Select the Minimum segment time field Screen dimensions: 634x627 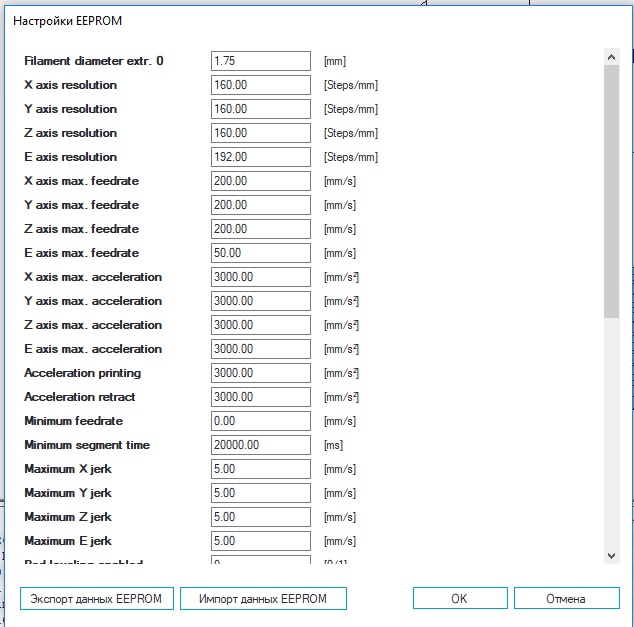261,445
